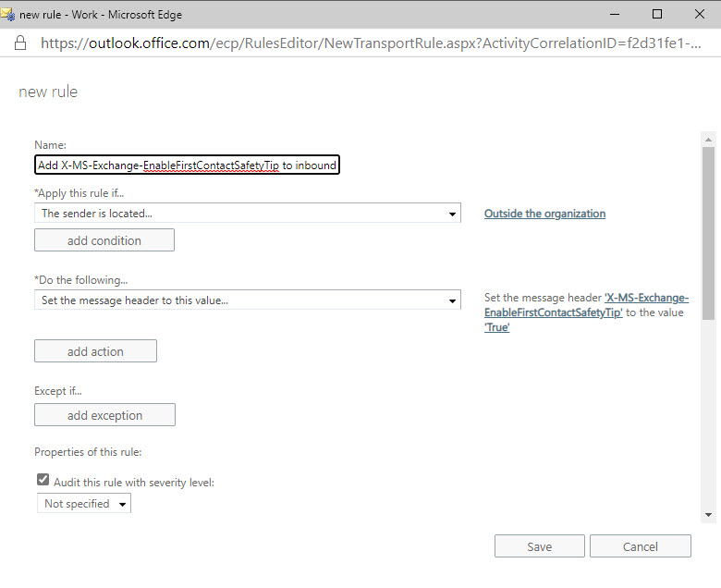Click the lock icon in address bar
Screen dimensions: 721x588
point(20,43)
